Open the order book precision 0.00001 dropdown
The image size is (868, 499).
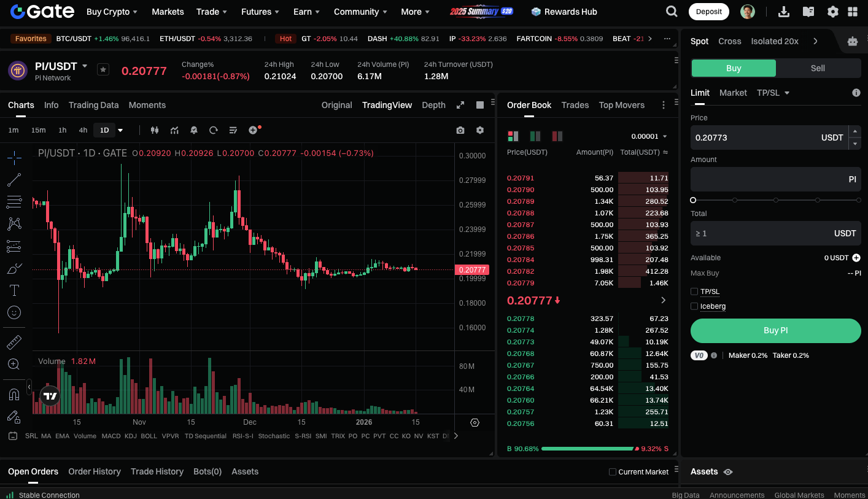[649, 136]
